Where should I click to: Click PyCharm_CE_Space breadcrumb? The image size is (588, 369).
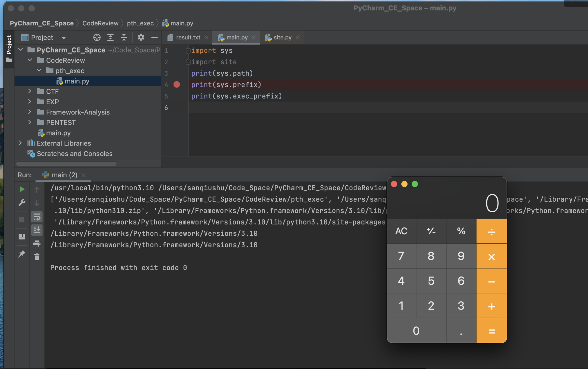[x=42, y=23]
